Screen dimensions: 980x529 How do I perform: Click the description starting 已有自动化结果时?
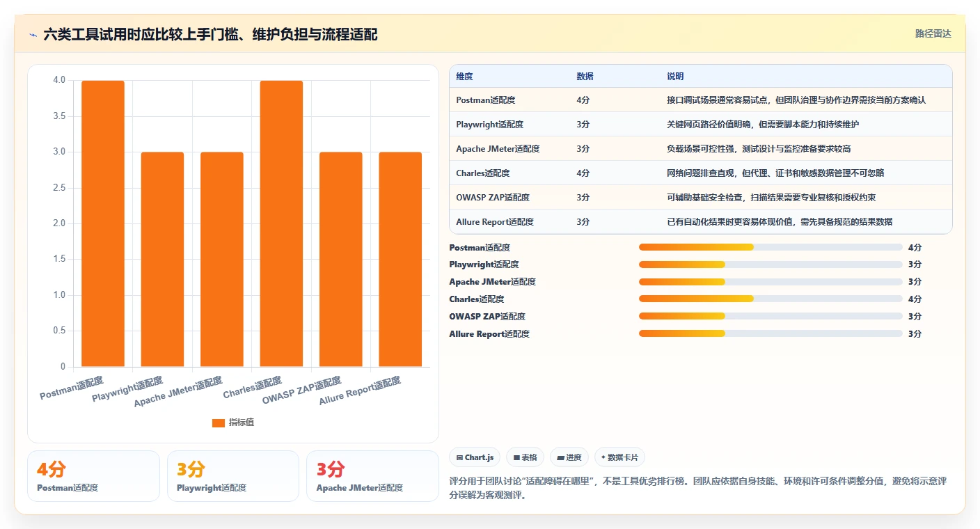780,222
